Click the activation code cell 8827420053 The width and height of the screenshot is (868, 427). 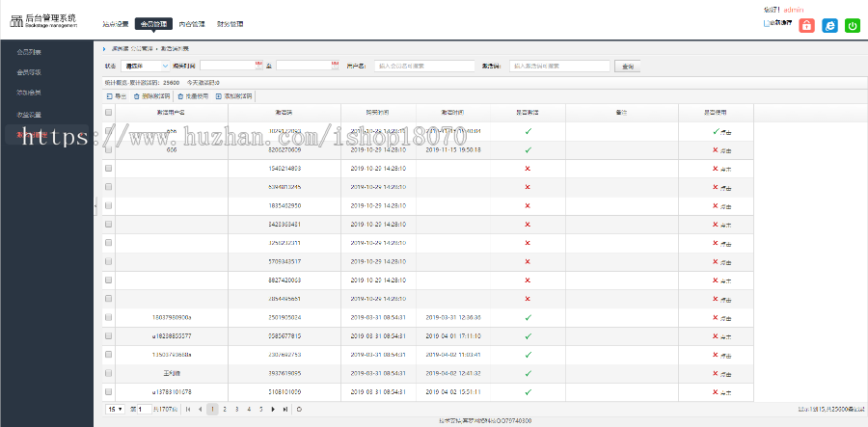tap(285, 280)
